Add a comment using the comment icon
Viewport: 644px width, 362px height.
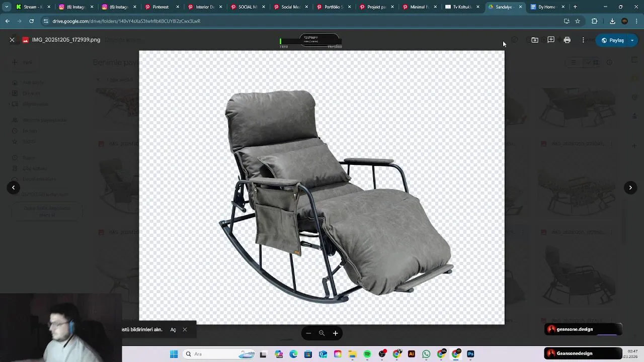coord(551,40)
